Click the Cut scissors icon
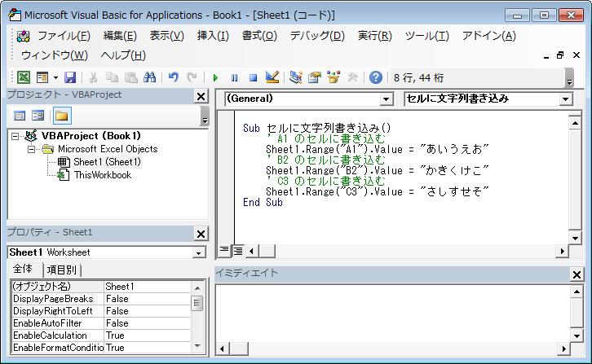The height and width of the screenshot is (364, 592). 93,77
